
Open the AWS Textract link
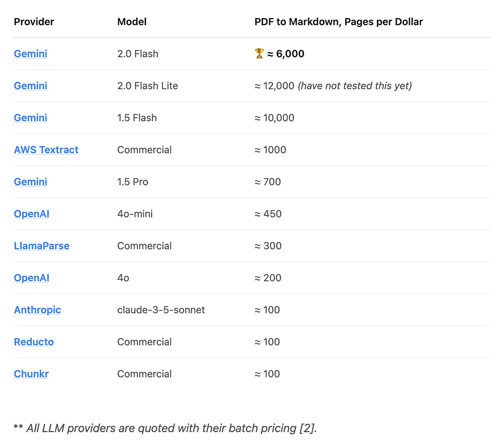pos(46,150)
